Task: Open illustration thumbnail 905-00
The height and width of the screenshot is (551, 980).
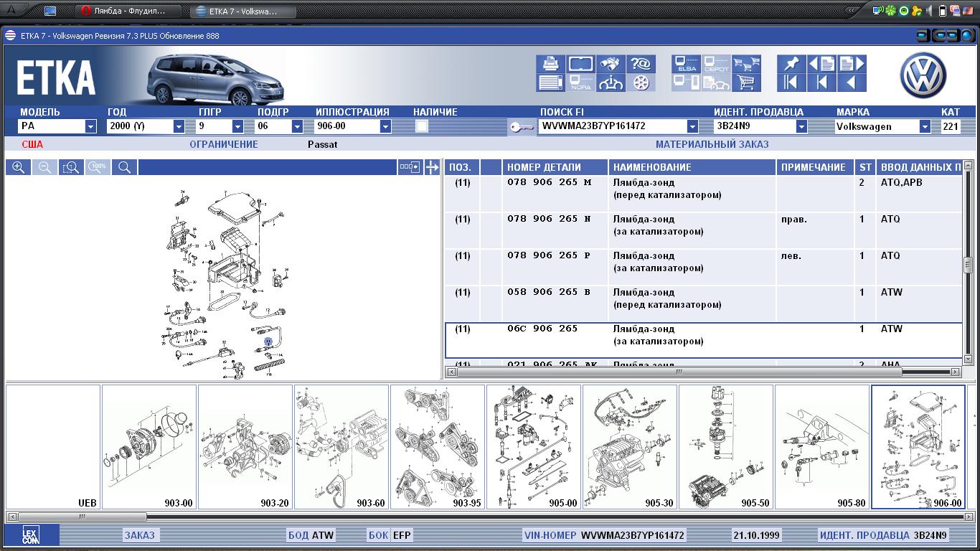Action: coord(533,447)
